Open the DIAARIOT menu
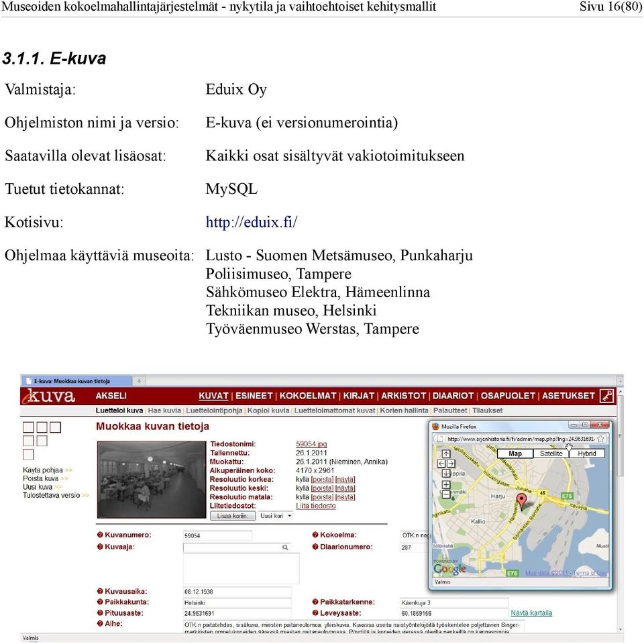644x644 pixels. (453, 396)
